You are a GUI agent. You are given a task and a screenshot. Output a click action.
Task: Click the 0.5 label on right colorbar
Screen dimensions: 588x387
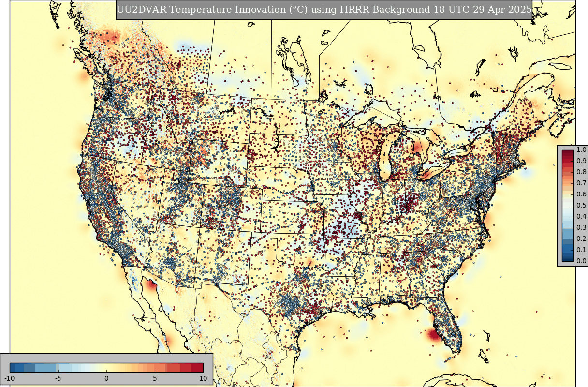pyautogui.click(x=582, y=206)
